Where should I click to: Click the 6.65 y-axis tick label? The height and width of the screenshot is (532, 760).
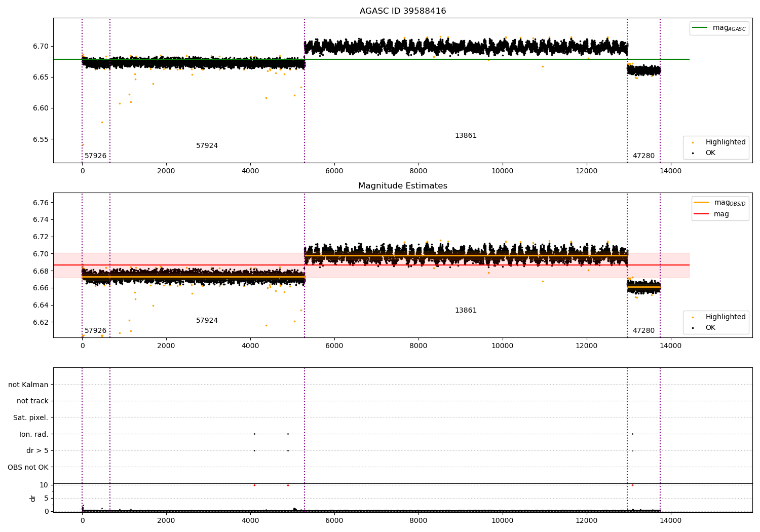40,78
